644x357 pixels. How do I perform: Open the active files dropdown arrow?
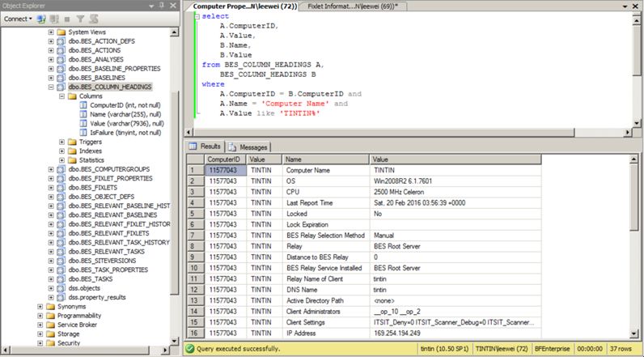point(625,6)
